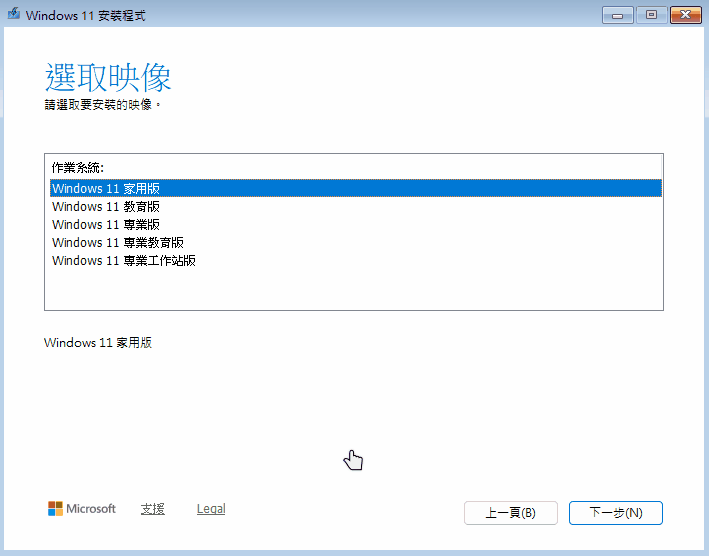This screenshot has width=709, height=556.
Task: Go back with 上一頁(B) button
Action: click(x=510, y=513)
